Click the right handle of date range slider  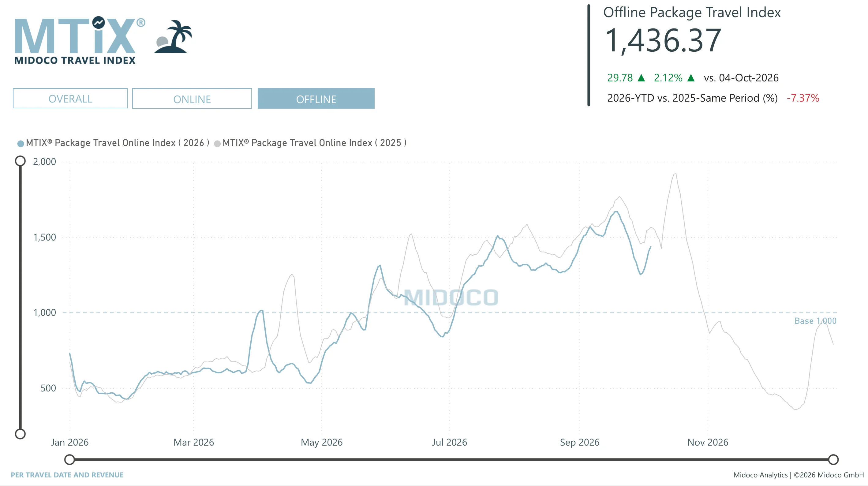click(833, 459)
